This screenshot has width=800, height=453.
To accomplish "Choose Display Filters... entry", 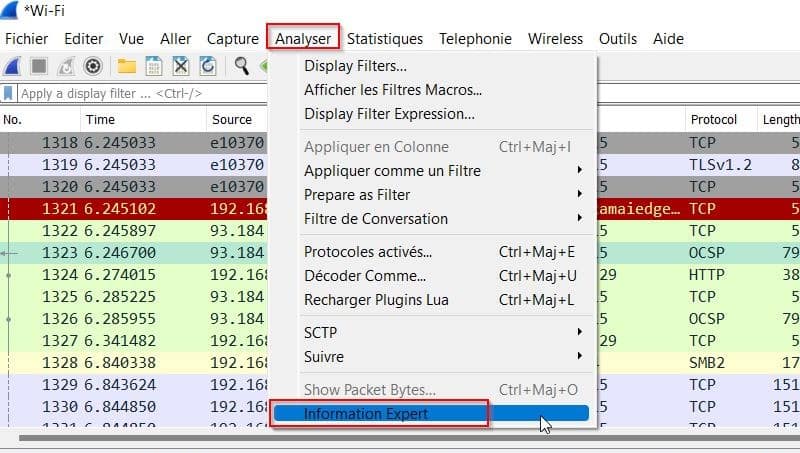I will click(434, 66).
